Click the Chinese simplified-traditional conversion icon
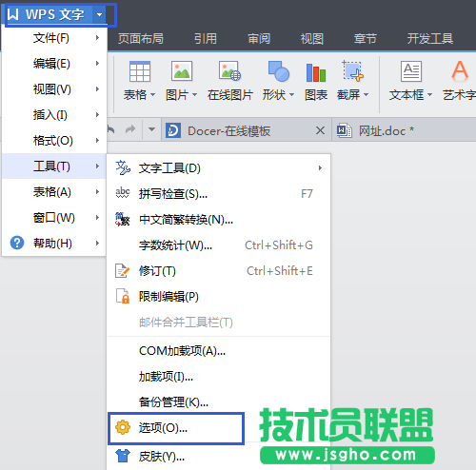 coord(123,219)
